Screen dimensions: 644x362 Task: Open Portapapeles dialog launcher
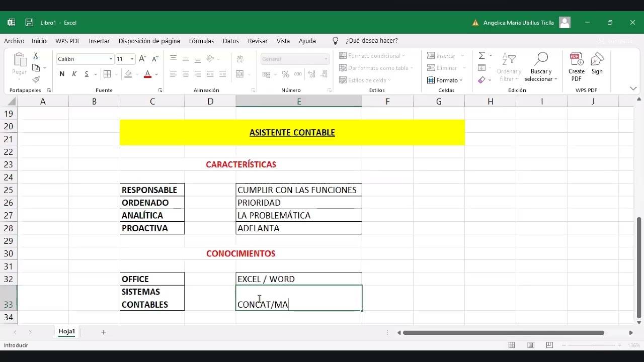(49, 90)
